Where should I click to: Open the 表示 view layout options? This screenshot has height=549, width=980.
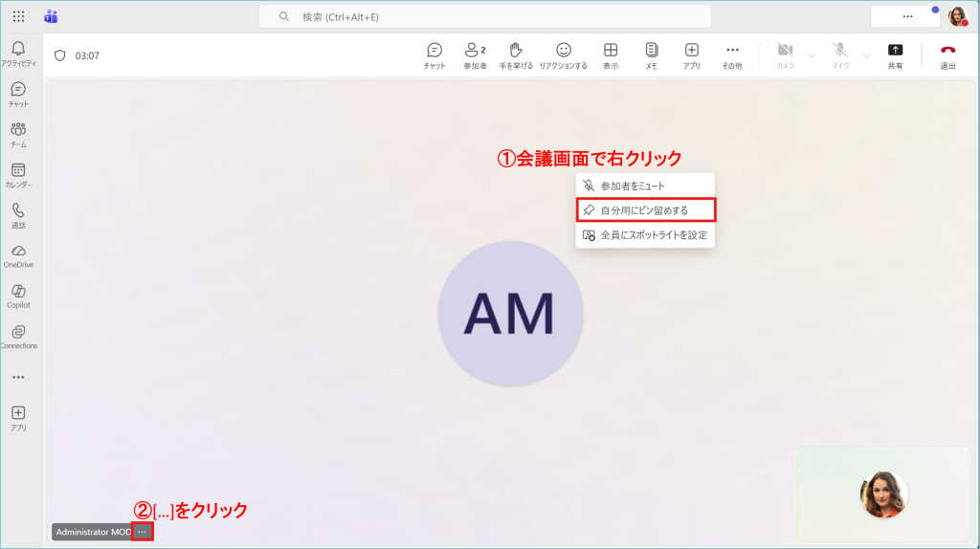pyautogui.click(x=610, y=55)
